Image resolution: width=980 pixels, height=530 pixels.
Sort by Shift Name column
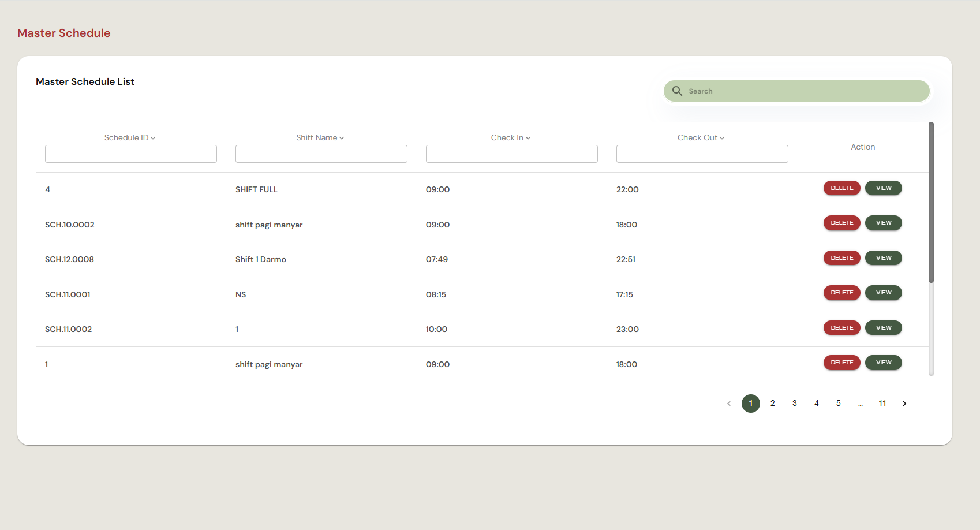pos(320,137)
